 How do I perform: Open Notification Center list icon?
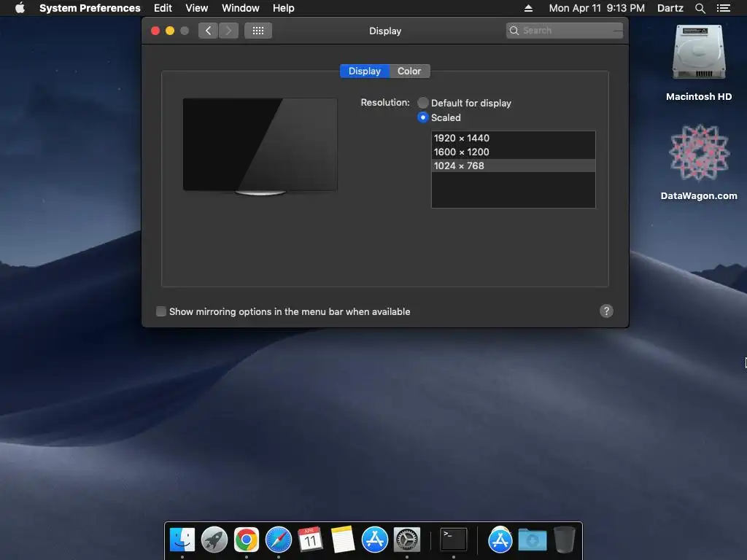(x=723, y=8)
